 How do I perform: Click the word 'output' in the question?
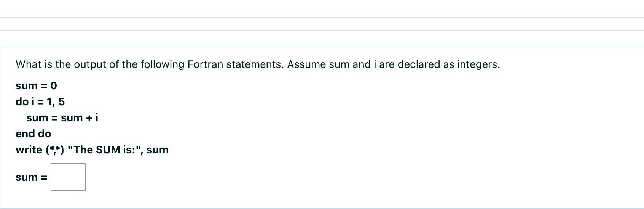pyautogui.click(x=90, y=65)
